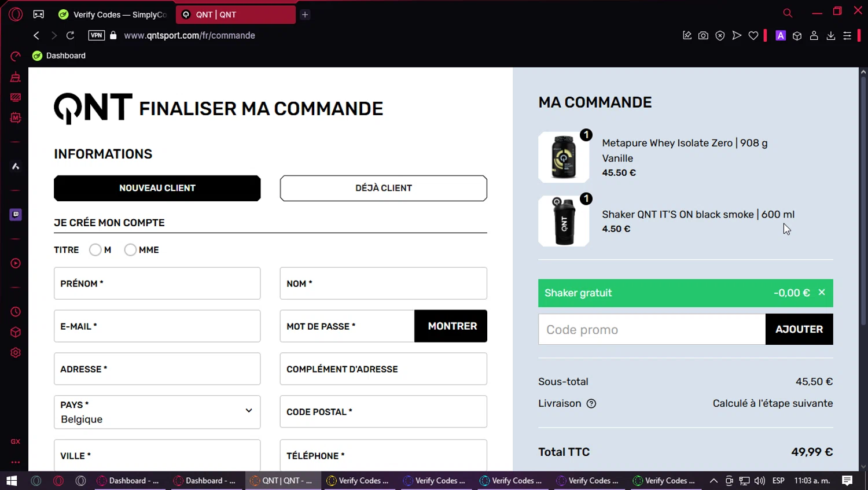Open Windows notification center icon
868x490 pixels.
click(x=847, y=481)
